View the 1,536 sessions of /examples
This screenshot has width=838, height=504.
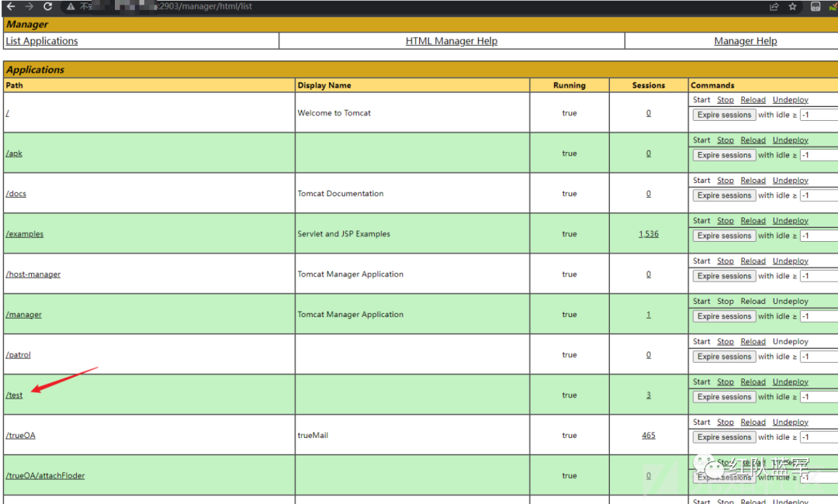click(648, 234)
